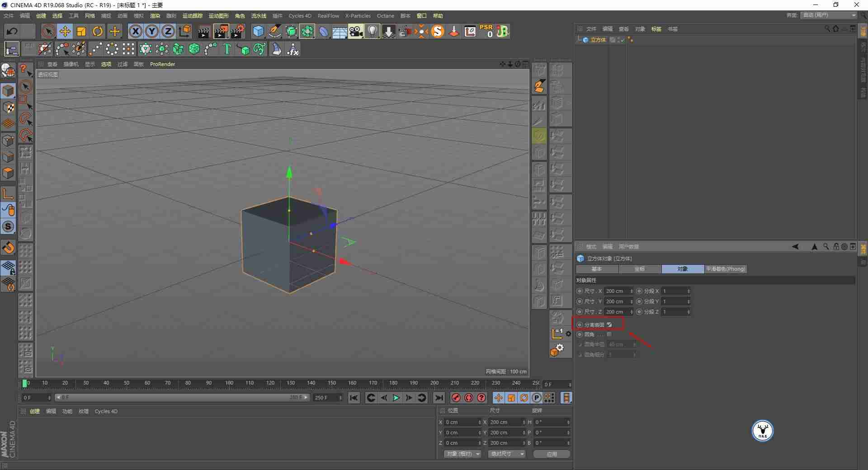
Task: Click frame 100 on the timeline ruler
Action: tap(229, 383)
